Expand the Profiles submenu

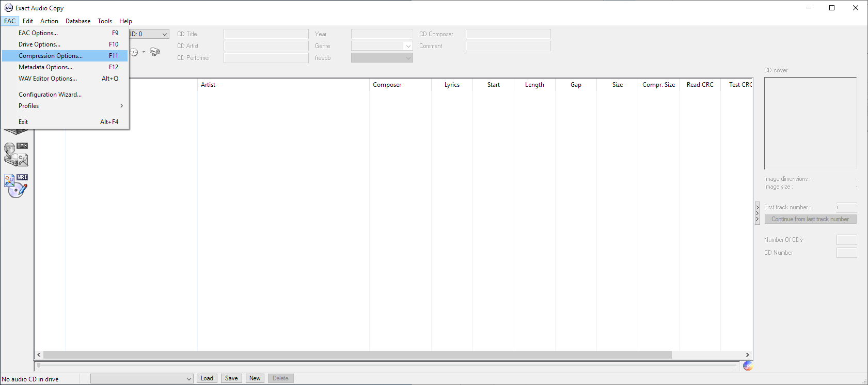[x=65, y=106]
